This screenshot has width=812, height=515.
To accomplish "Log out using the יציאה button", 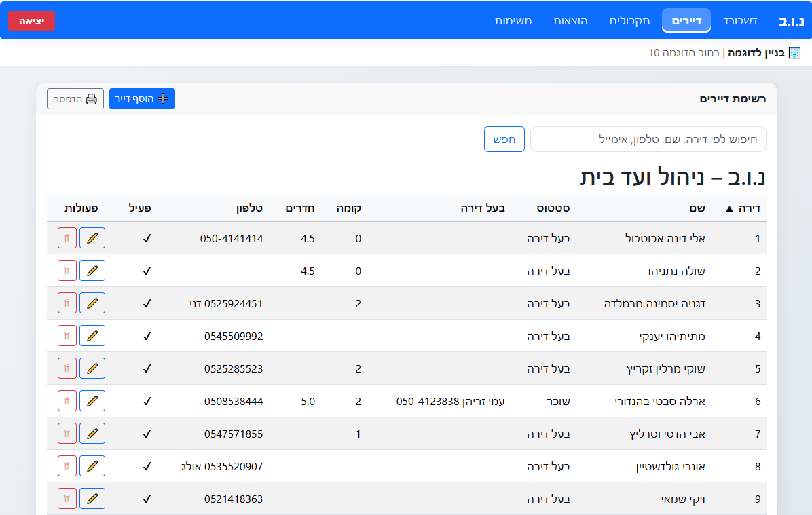I will tap(31, 20).
